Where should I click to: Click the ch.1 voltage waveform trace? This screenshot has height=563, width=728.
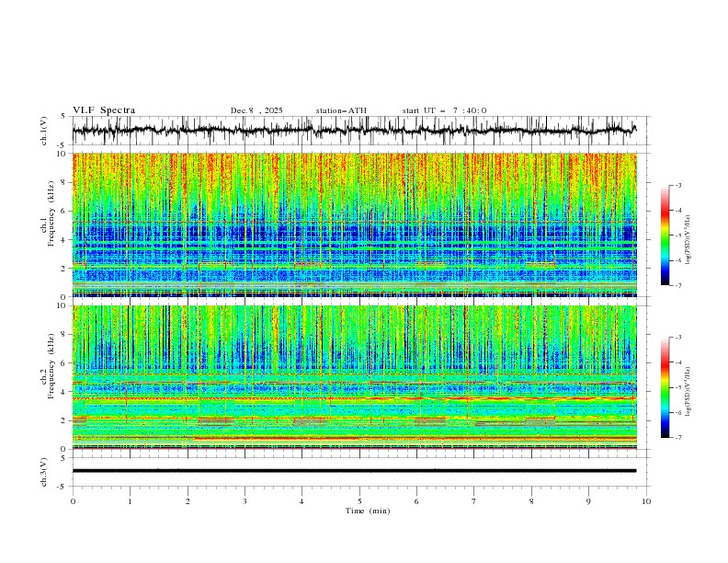click(354, 131)
